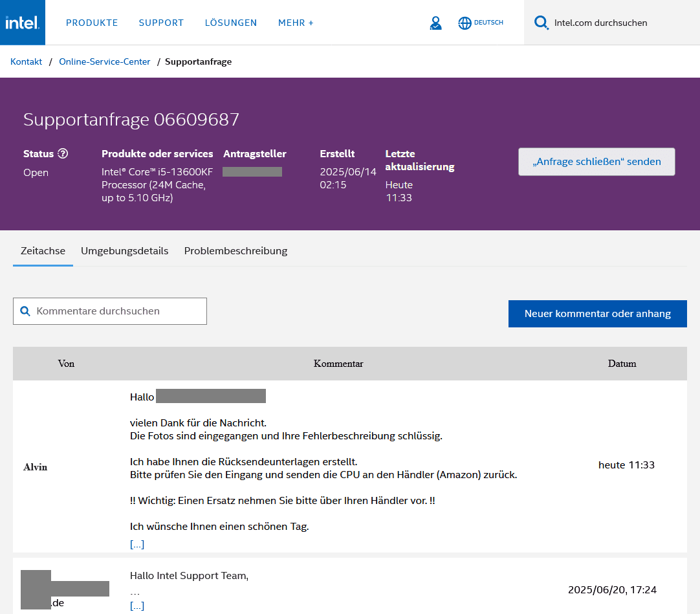Click the "Hallo Intel Support Team," comment text
The width and height of the screenshot is (700, 614).
click(189, 576)
